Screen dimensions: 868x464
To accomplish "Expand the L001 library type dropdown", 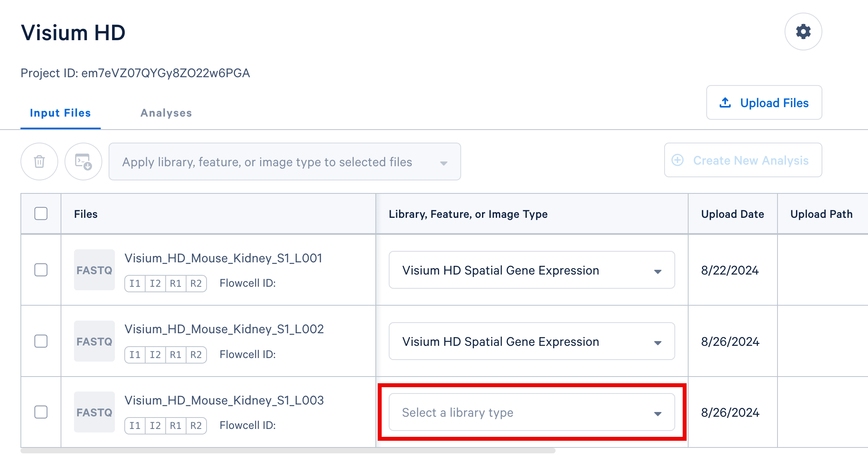I will pyautogui.click(x=532, y=270).
